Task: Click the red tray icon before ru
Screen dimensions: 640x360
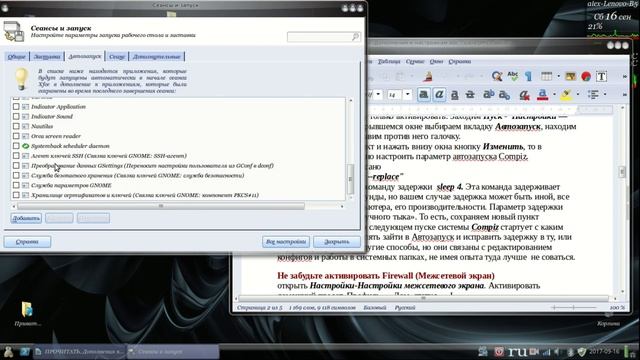Action: click(x=499, y=351)
